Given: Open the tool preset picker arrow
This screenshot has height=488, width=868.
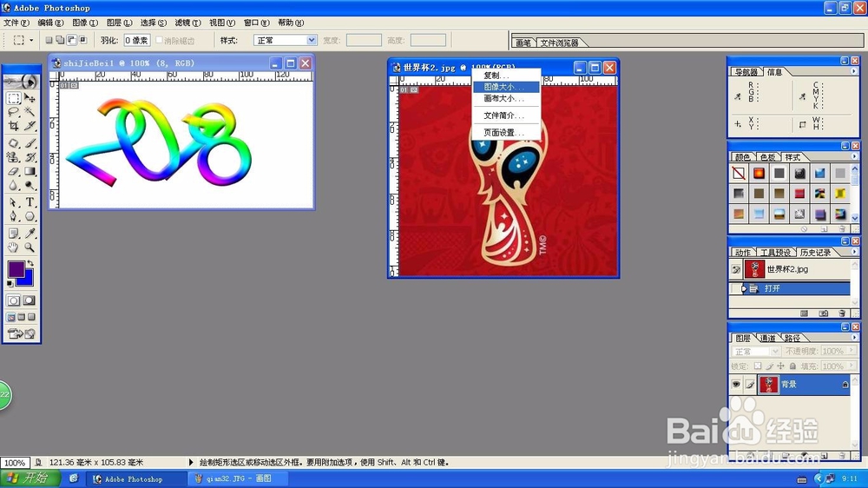Looking at the screenshot, I should coord(31,41).
